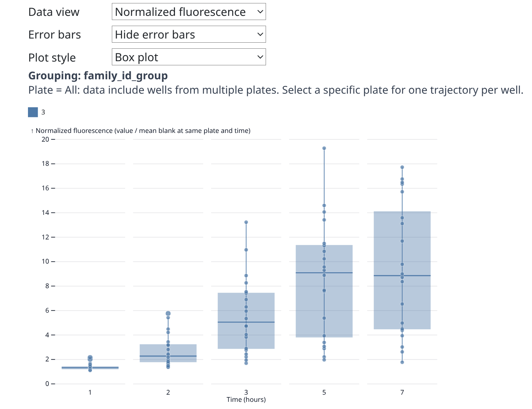The height and width of the screenshot is (409, 532).
Task: Click the lowest data point at 7 hours
Action: tap(402, 362)
